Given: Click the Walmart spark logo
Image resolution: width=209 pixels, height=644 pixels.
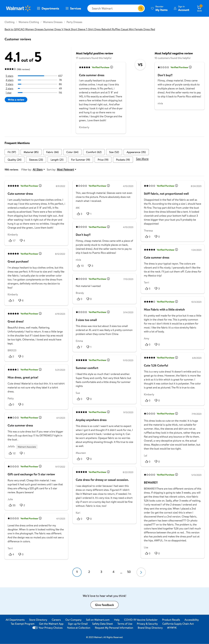Looking at the screenshot, I should tap(28, 8).
